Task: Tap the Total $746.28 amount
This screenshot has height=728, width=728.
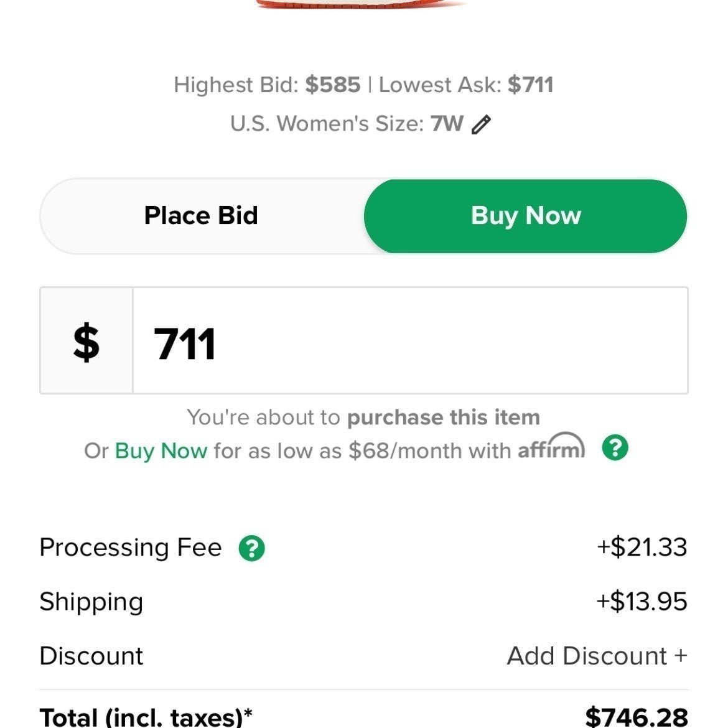Action: 636,717
